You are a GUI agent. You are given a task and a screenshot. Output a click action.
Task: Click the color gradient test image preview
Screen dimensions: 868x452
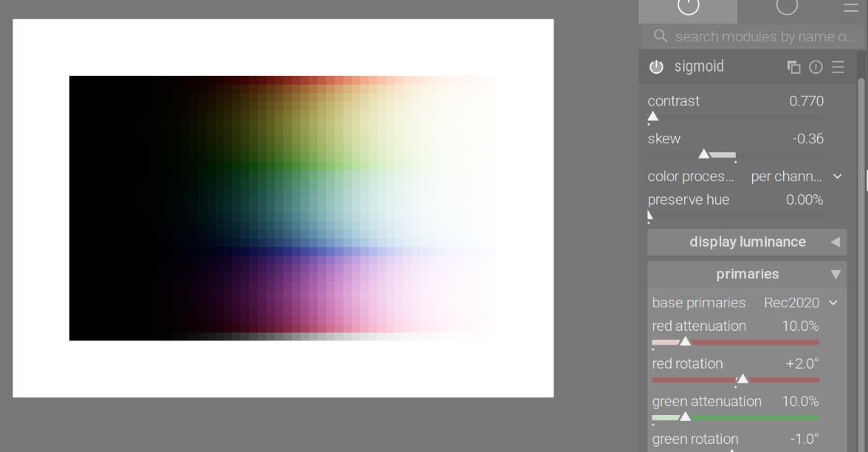(x=283, y=208)
